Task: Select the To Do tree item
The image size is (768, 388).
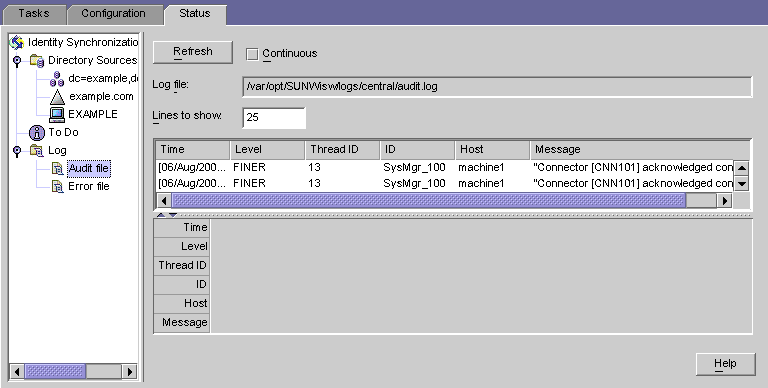Action: [63, 133]
